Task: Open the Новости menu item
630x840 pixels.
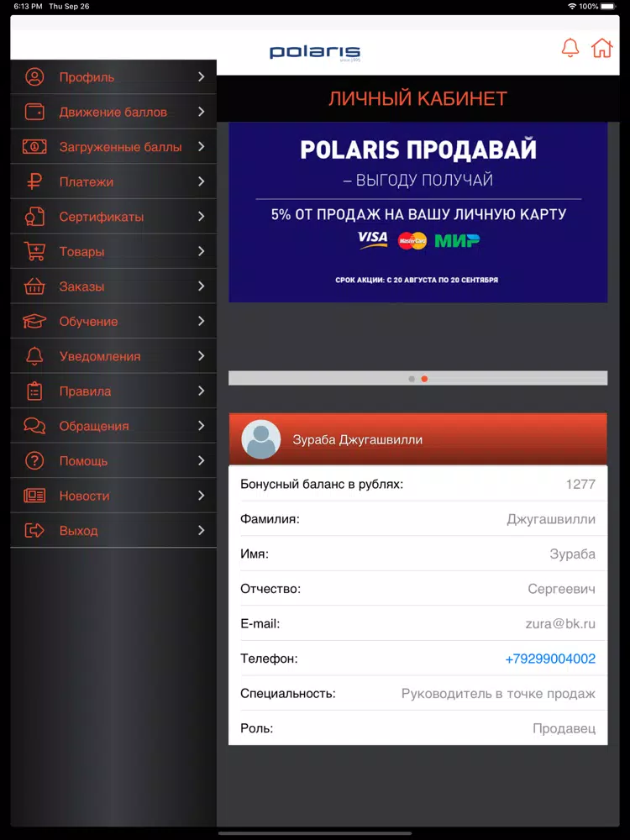Action: (113, 495)
